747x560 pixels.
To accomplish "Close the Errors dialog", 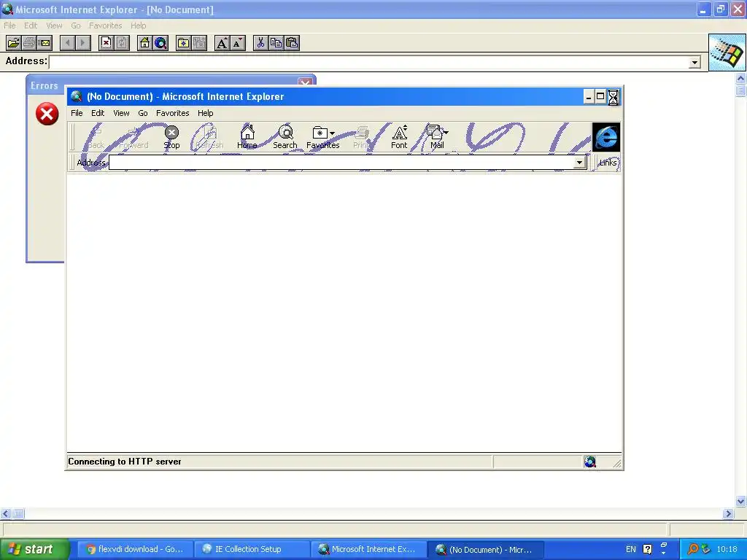I will click(306, 82).
